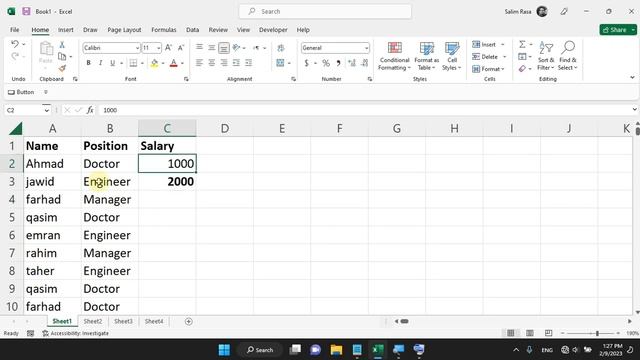
Task: Switch to the Page Layout tab
Action: point(124,30)
